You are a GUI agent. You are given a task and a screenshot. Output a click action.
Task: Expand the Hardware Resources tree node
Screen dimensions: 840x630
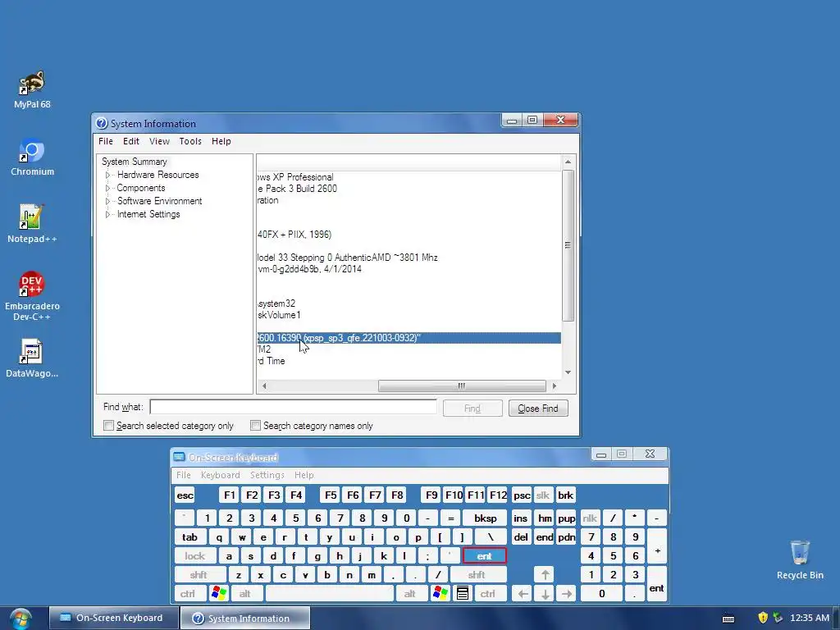tap(107, 176)
